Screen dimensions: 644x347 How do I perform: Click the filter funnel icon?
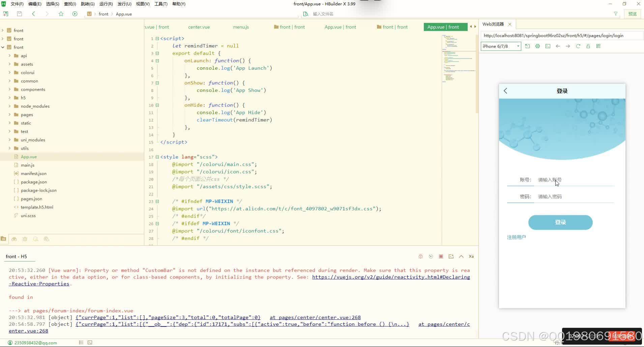click(616, 14)
